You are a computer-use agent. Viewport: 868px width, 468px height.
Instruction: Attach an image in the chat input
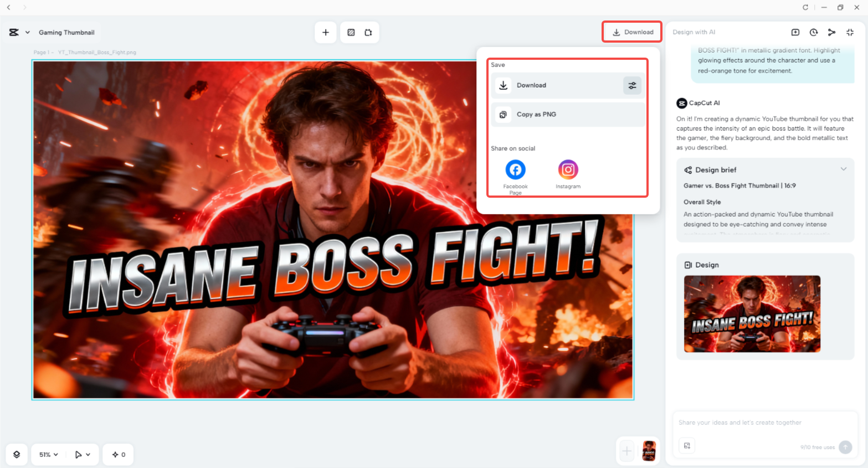pyautogui.click(x=687, y=445)
